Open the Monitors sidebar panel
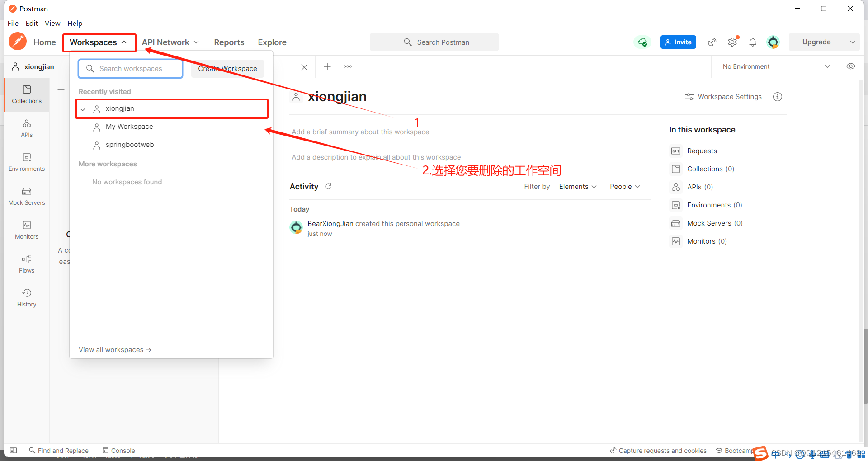This screenshot has height=461, width=868. pos(27,230)
